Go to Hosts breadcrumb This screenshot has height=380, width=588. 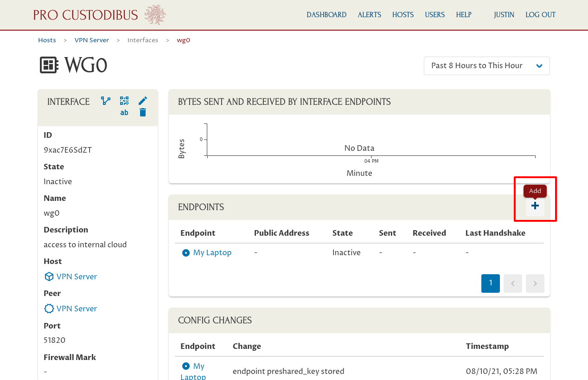(x=47, y=40)
